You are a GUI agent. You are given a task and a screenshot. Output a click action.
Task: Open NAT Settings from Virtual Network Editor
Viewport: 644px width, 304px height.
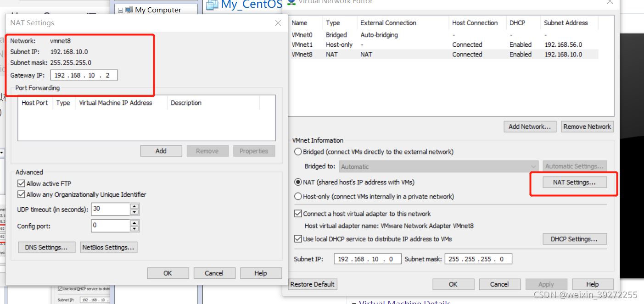point(574,182)
